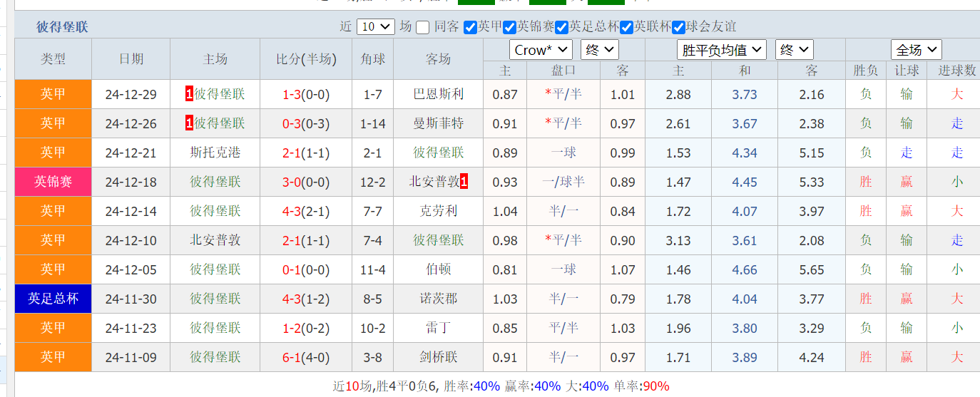Click the blue 英足总杯 league badge
This screenshot has height=397, width=980.
click(x=53, y=299)
